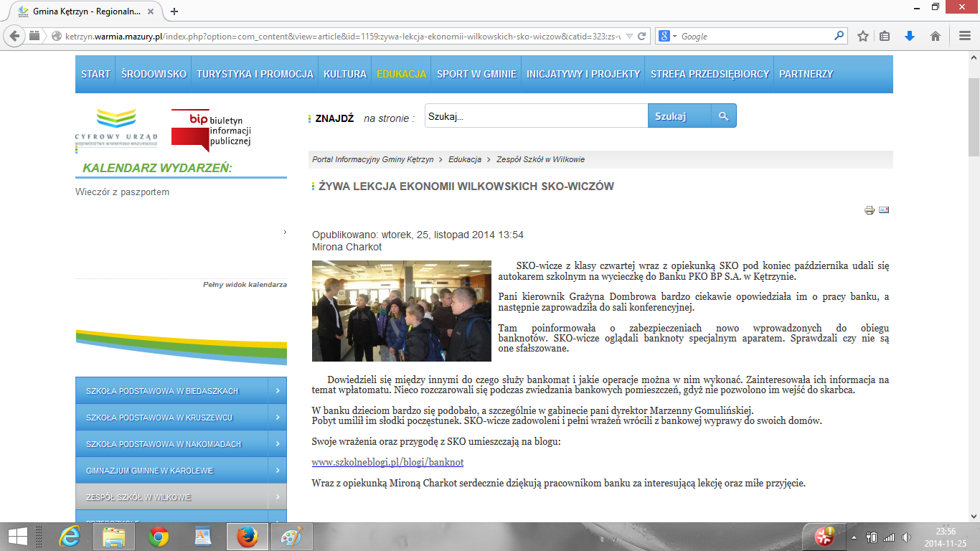Click the Szukaj search button

pos(679,116)
